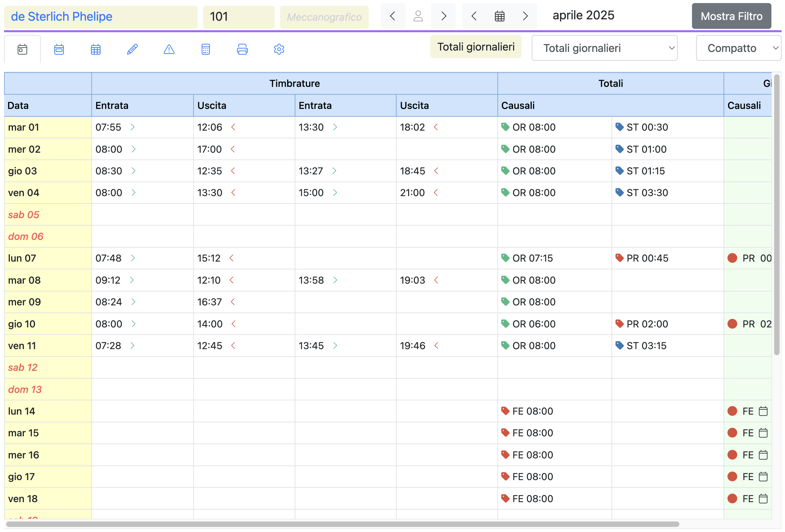
Task: Click the calendar icon in gio 17 FE row
Action: tap(763, 477)
